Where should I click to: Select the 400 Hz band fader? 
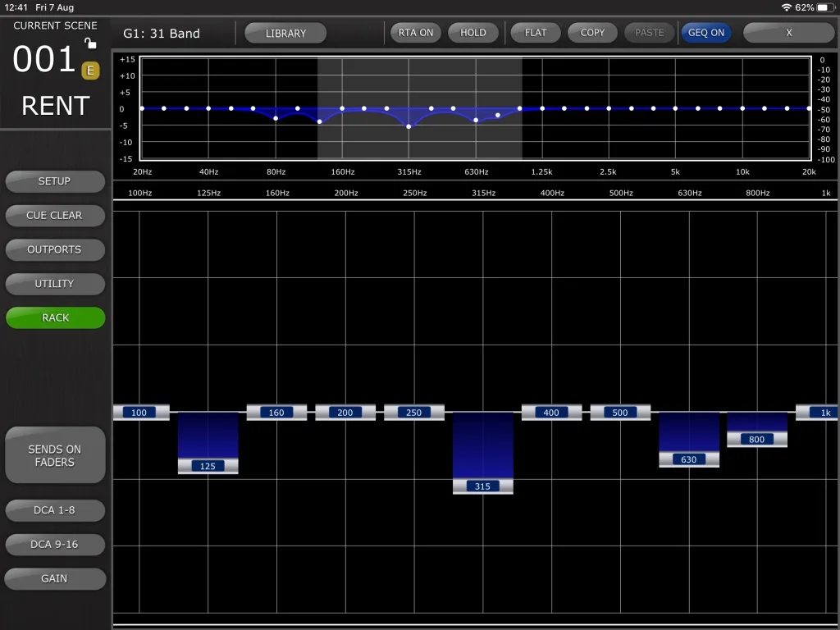point(551,413)
